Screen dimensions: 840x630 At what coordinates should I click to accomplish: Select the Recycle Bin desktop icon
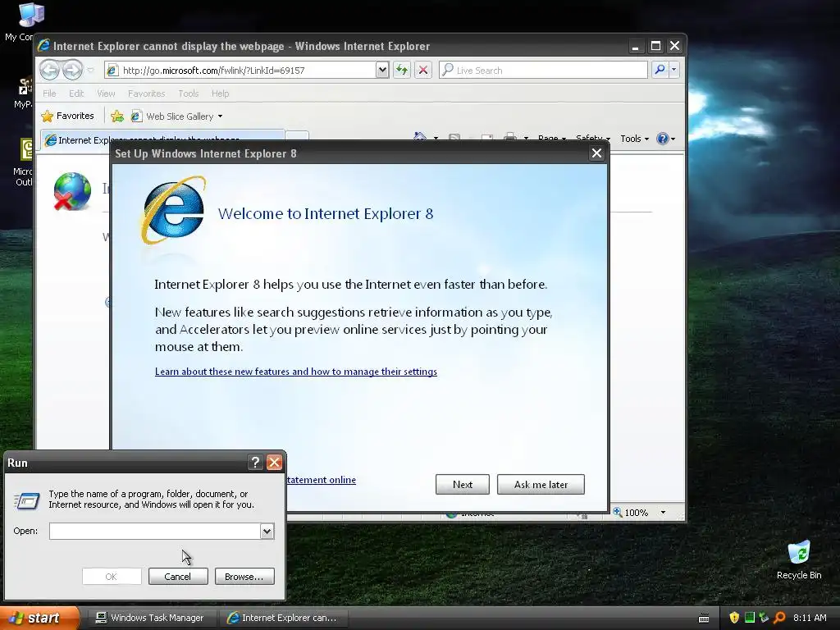(x=799, y=559)
